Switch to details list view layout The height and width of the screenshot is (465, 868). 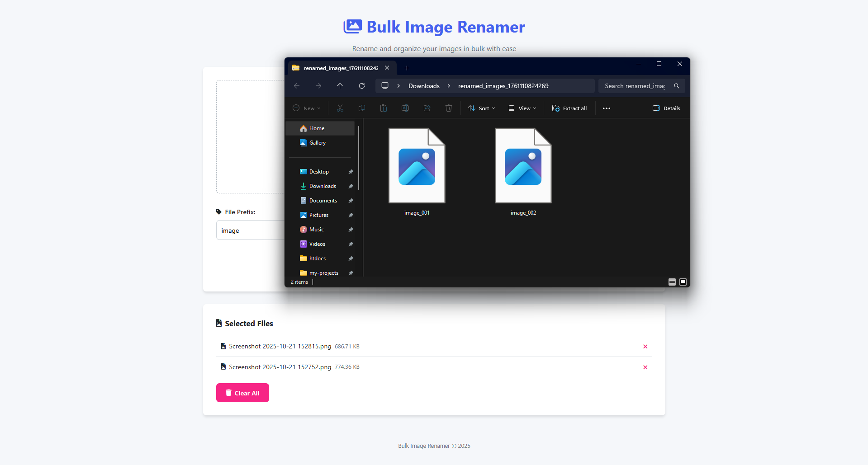tap(672, 282)
